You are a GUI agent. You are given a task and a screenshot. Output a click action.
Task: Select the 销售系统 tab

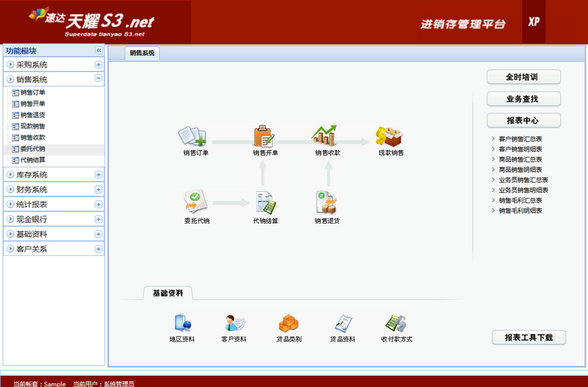pyautogui.click(x=143, y=53)
